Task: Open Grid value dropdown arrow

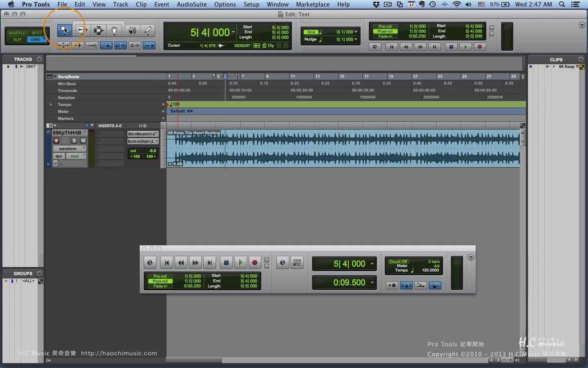Action: tap(356, 32)
